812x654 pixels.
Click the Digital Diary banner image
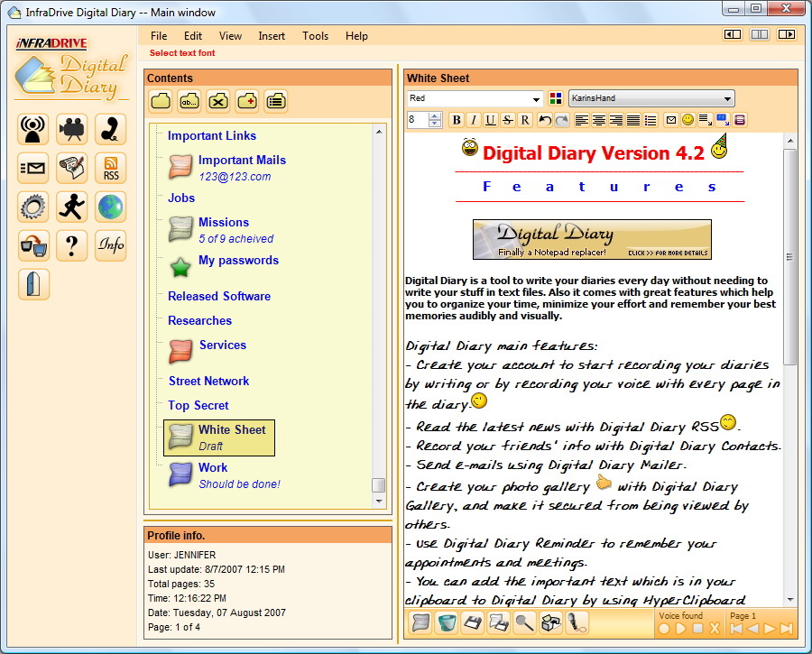point(592,239)
